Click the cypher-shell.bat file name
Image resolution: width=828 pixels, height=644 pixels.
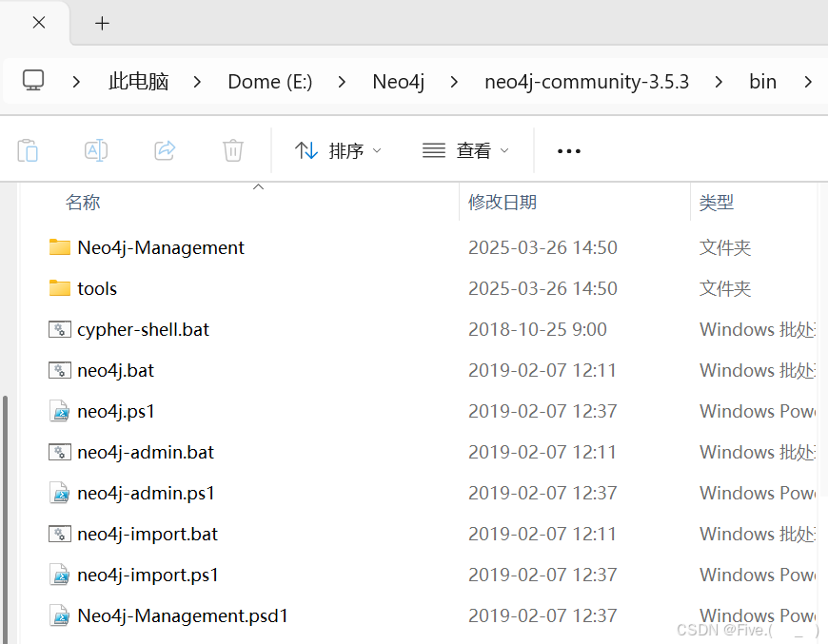pyautogui.click(x=143, y=330)
